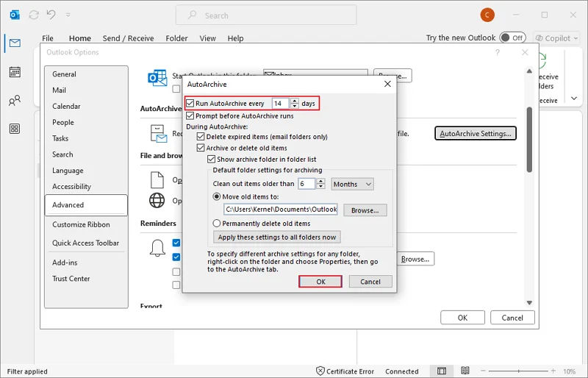The height and width of the screenshot is (378, 588).
Task: Open Copilot dropdown menu
Action: point(556,38)
